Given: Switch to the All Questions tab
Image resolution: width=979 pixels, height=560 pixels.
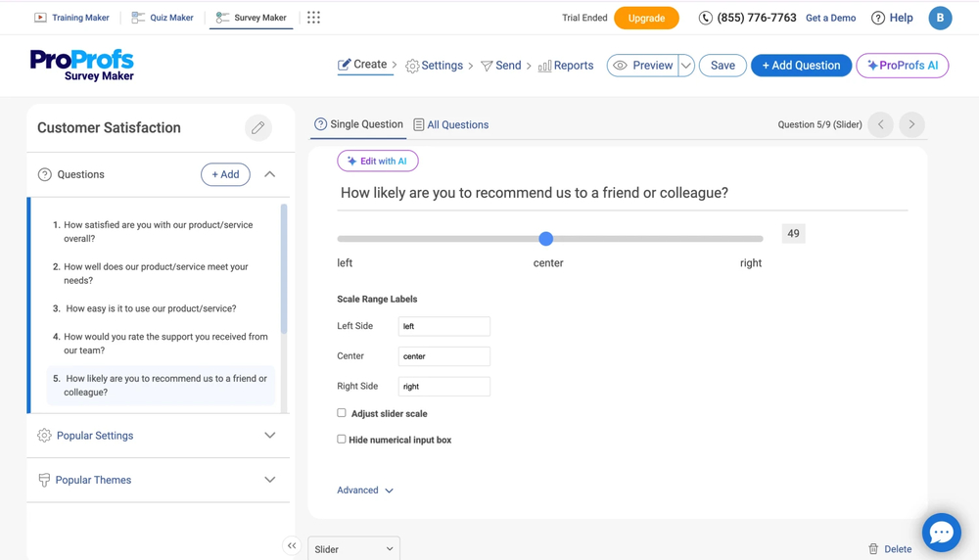Looking at the screenshot, I should [450, 125].
